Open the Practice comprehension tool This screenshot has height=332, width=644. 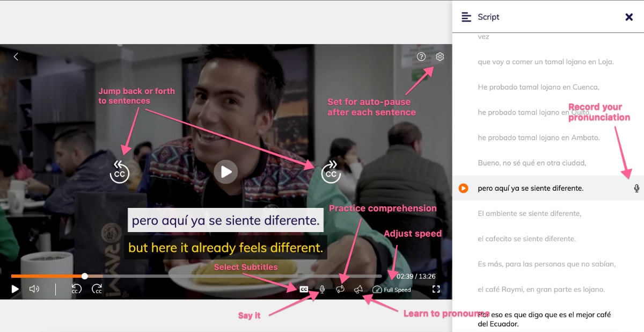(x=340, y=289)
